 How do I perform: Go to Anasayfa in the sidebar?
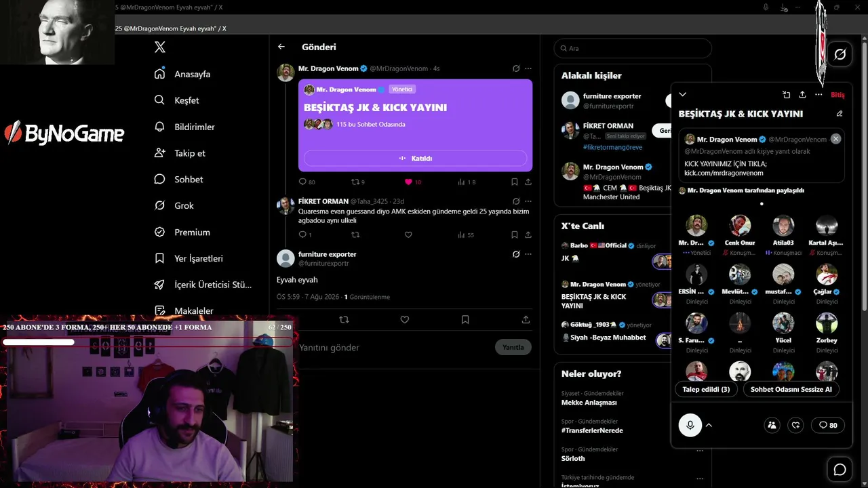click(x=182, y=74)
